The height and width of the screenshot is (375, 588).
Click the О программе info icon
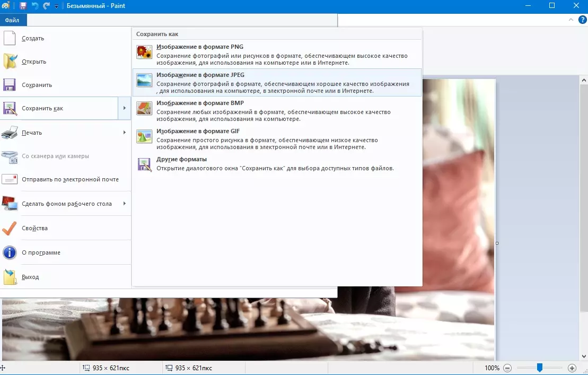click(x=10, y=252)
